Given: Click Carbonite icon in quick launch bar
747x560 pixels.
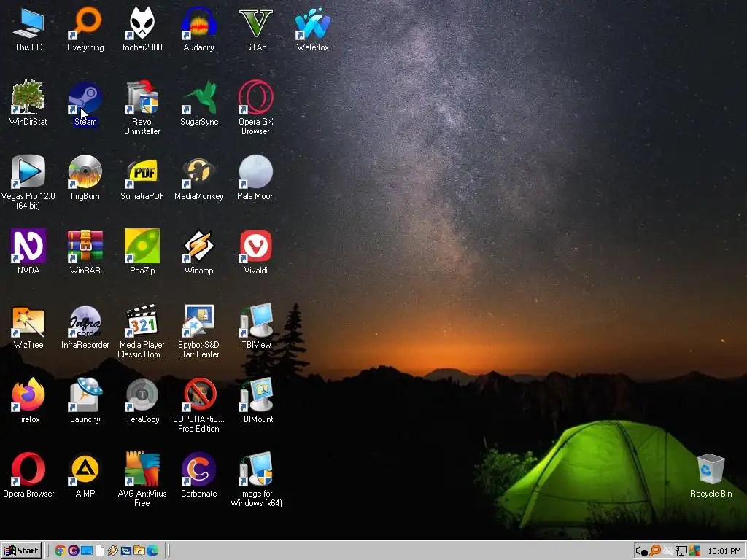Looking at the screenshot, I should coord(74,551).
